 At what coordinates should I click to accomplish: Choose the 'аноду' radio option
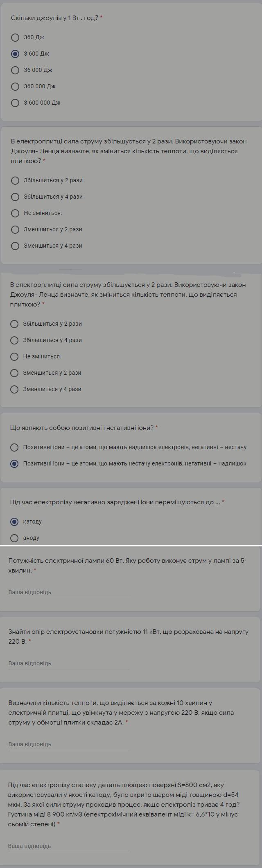(14, 538)
